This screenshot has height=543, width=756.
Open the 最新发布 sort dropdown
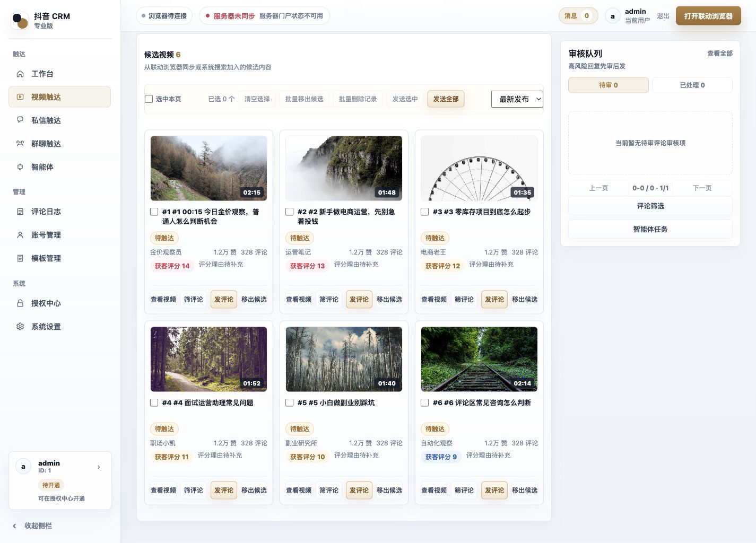[517, 99]
